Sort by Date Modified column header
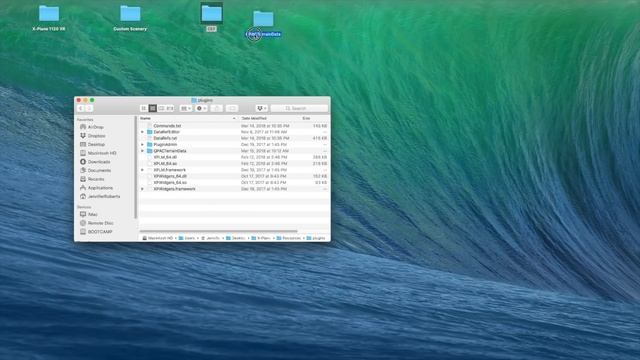Viewport: 640px width, 360px height. click(x=269, y=118)
